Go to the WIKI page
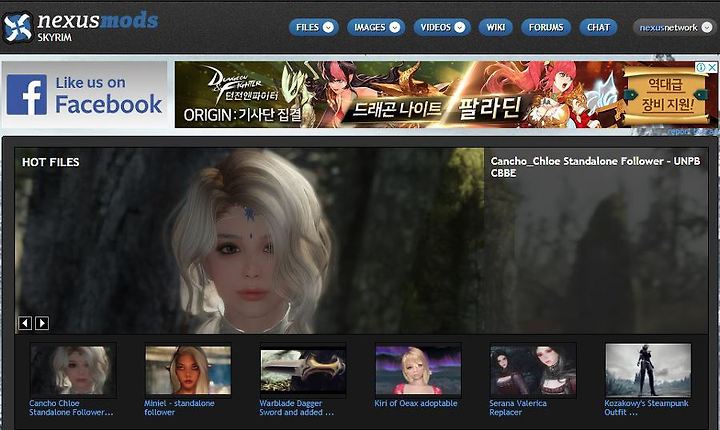This screenshot has width=720, height=430. (495, 28)
